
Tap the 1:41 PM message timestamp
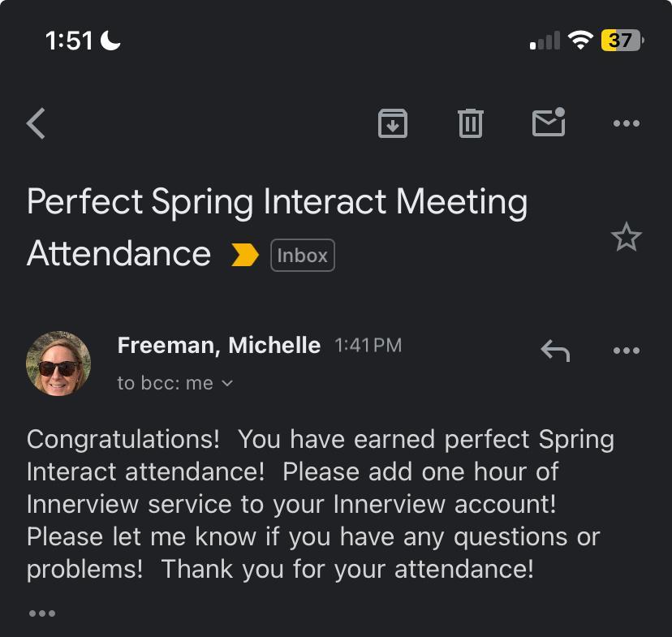click(x=368, y=346)
